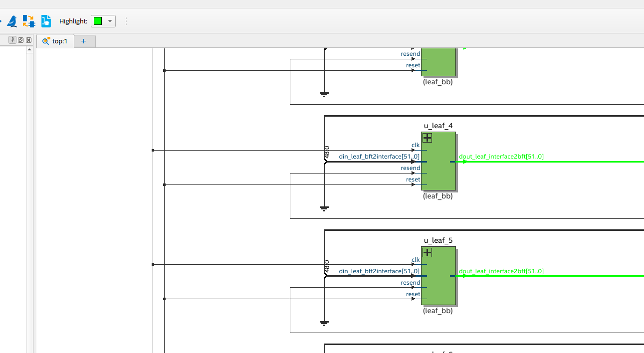Click the export-to-file schematic toolbar icon

45,21
